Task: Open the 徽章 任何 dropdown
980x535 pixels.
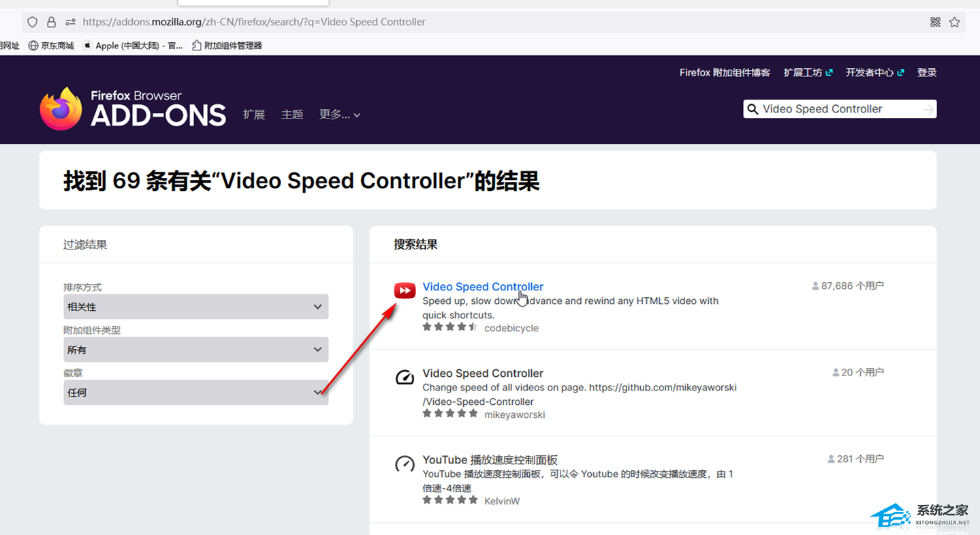Action: click(196, 393)
